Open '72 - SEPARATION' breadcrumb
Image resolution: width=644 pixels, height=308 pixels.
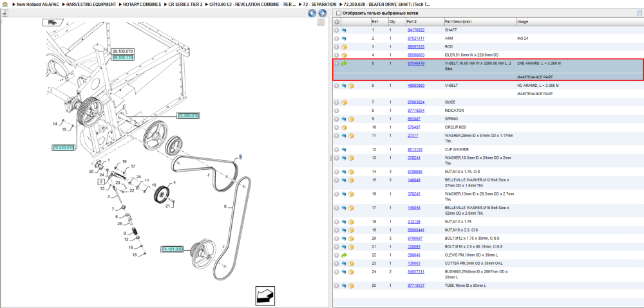pos(319,4)
